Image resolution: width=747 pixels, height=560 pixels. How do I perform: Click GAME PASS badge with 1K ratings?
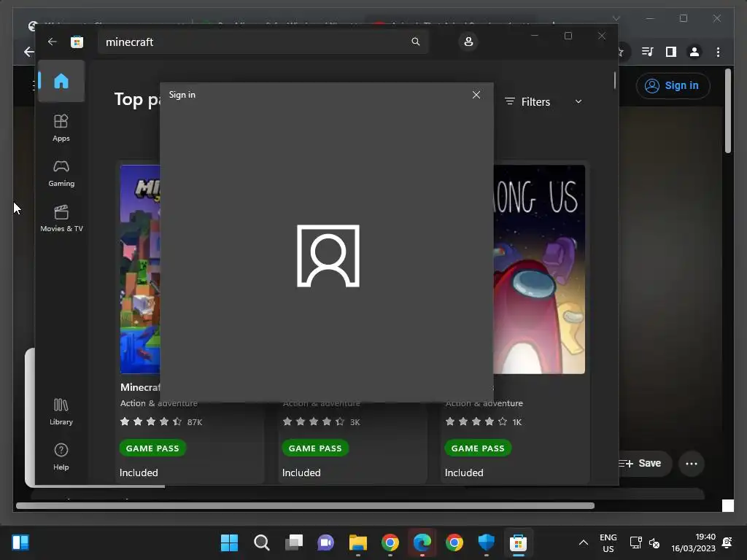[478, 448]
